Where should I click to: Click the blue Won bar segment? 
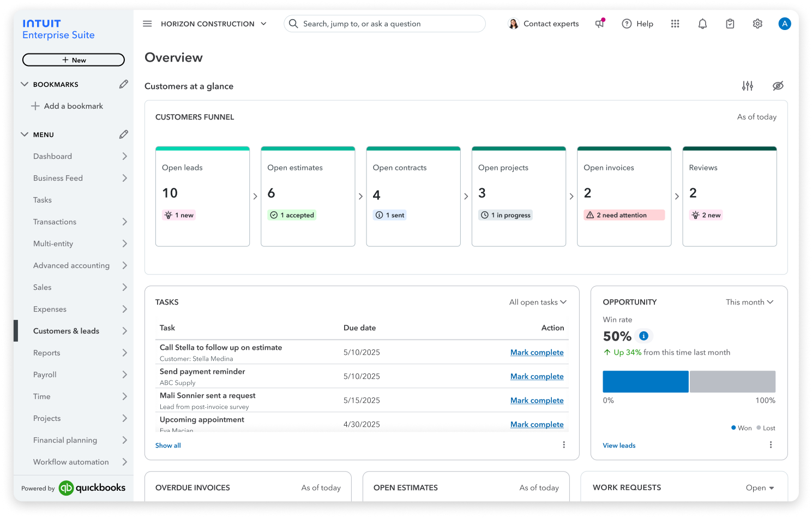coord(645,382)
